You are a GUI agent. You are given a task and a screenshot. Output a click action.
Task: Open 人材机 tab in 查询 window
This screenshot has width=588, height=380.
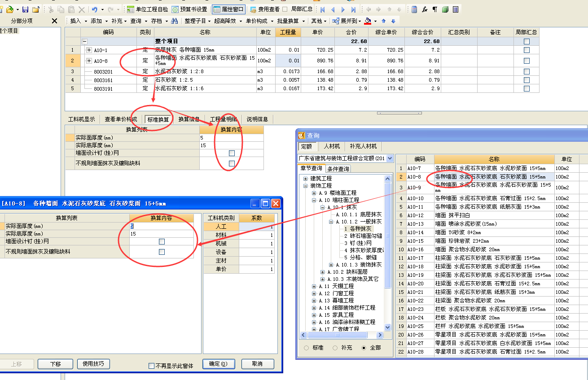[333, 146]
